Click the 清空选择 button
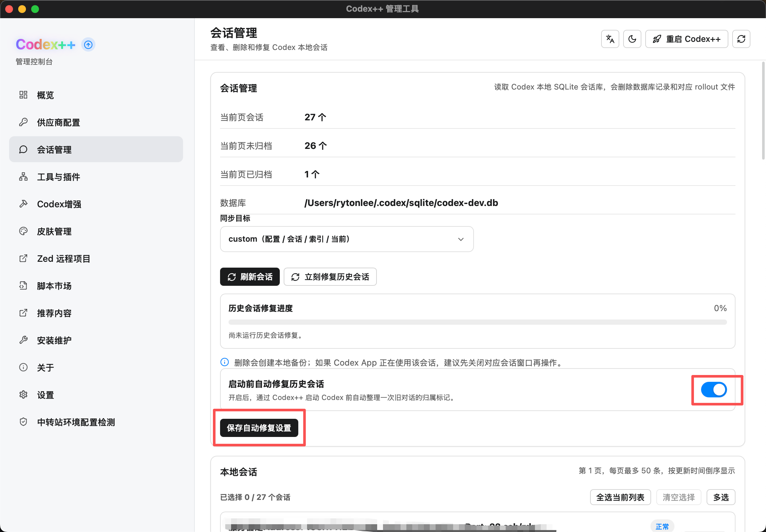Image resolution: width=766 pixels, height=532 pixels. click(679, 497)
